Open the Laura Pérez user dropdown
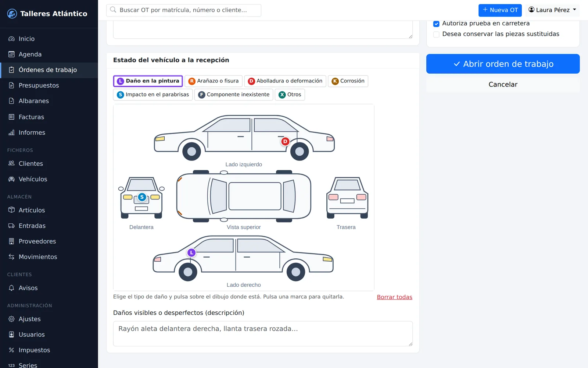 [552, 10]
